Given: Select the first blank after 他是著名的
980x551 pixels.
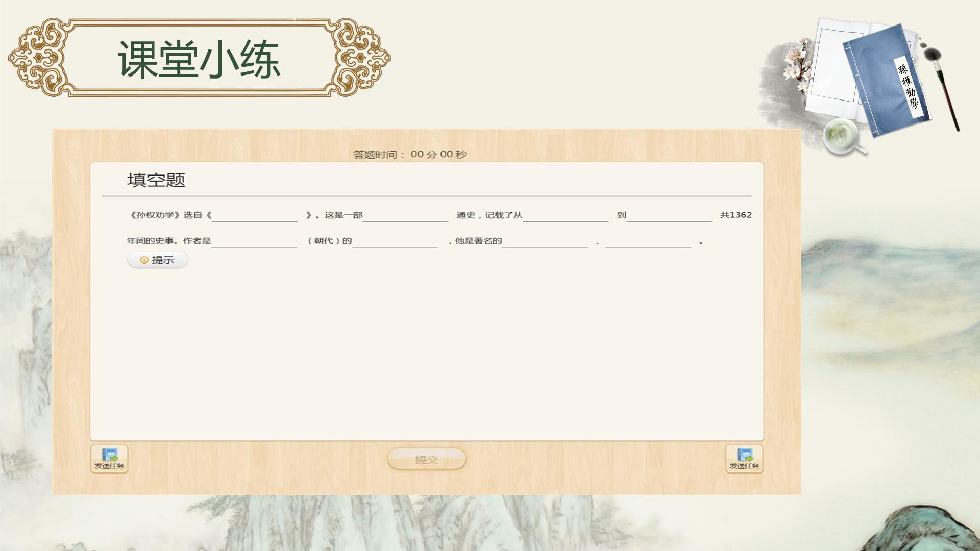Looking at the screenshot, I should [x=545, y=241].
